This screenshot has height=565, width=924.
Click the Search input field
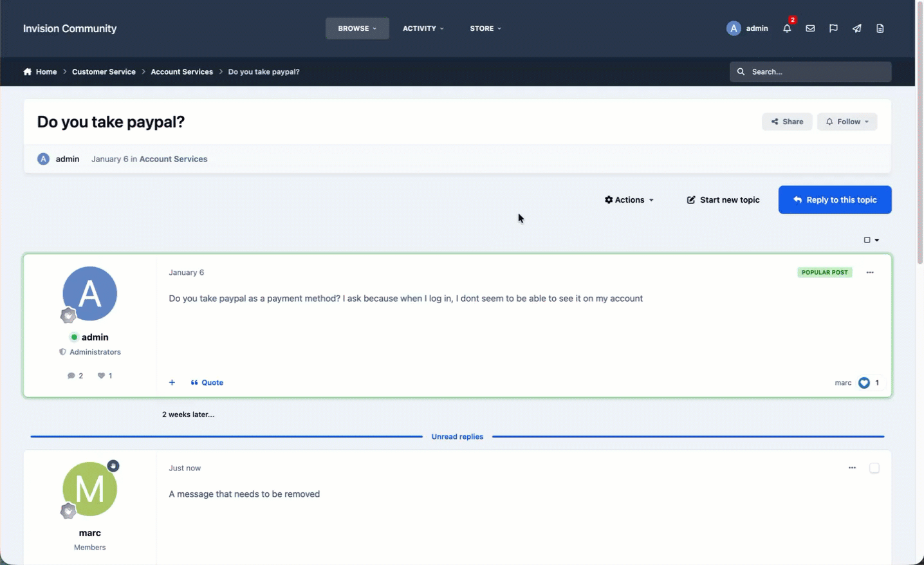811,71
